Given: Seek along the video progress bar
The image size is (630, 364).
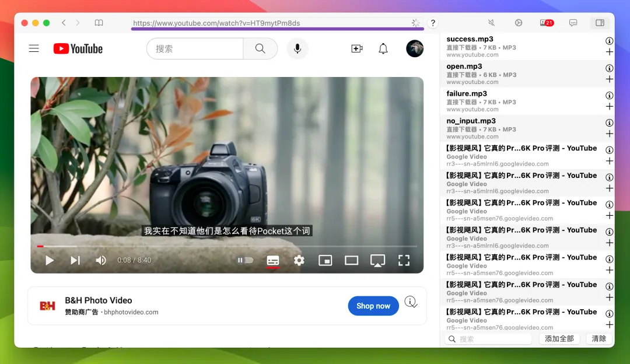Looking at the screenshot, I should pos(227,246).
